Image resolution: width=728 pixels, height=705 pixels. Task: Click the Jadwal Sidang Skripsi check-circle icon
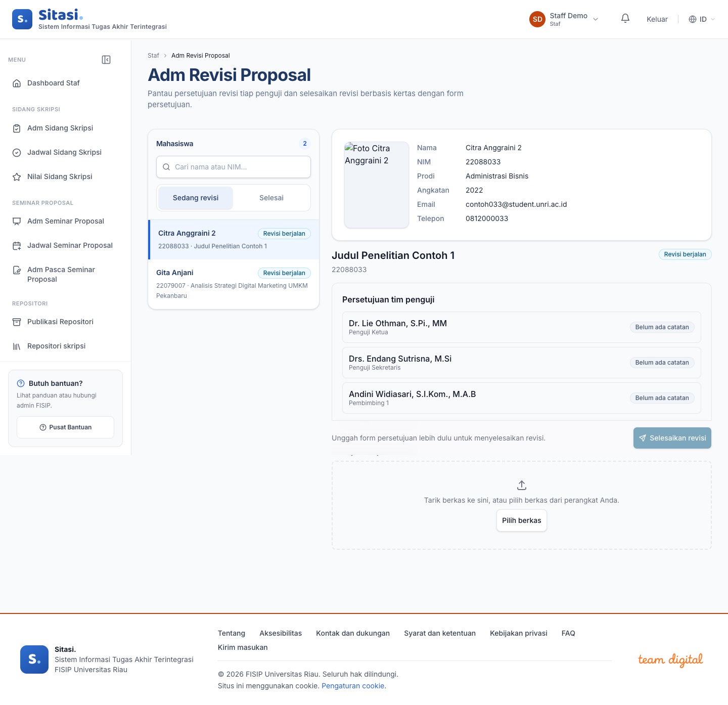tap(17, 153)
